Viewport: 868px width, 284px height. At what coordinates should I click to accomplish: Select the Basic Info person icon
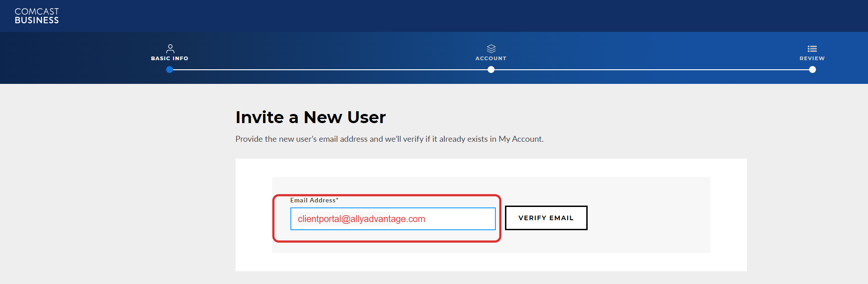170,48
